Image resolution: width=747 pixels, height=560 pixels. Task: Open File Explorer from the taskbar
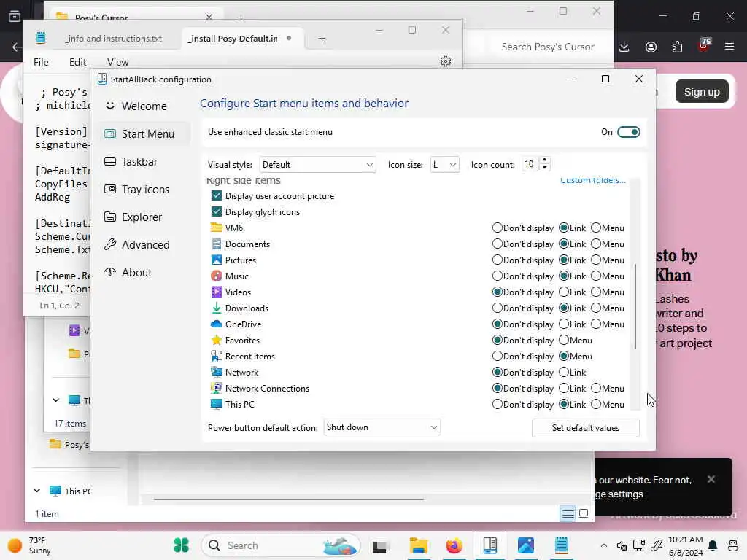pos(418,545)
